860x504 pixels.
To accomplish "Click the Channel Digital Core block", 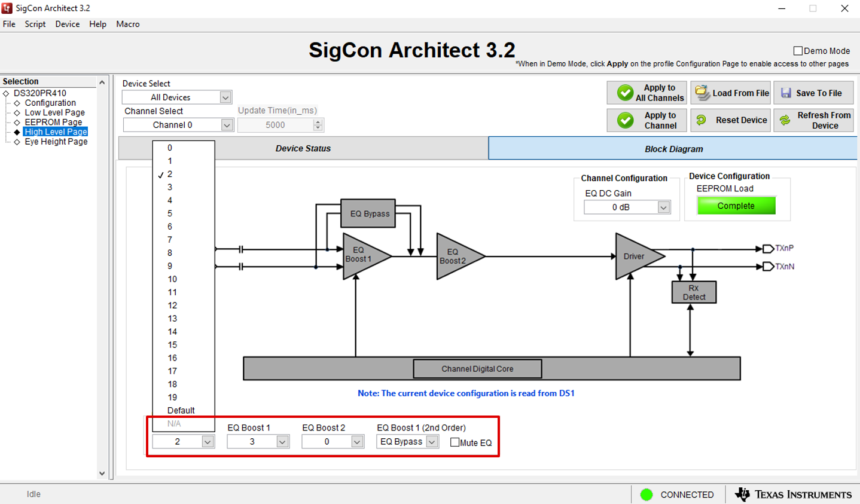I will [477, 369].
